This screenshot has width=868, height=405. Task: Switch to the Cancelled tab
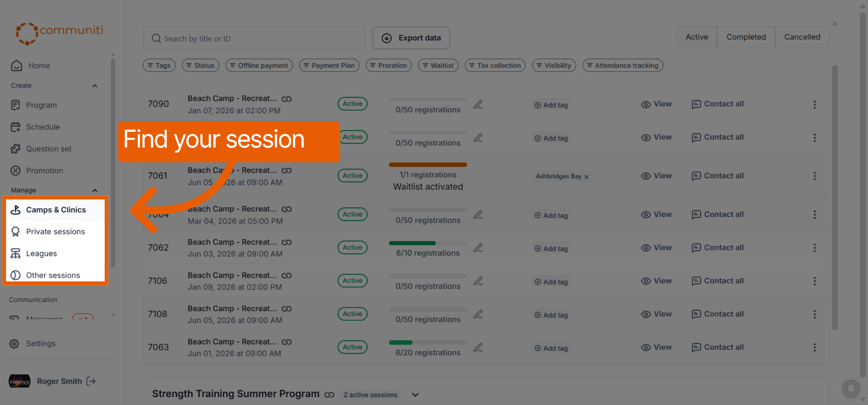[x=802, y=37]
